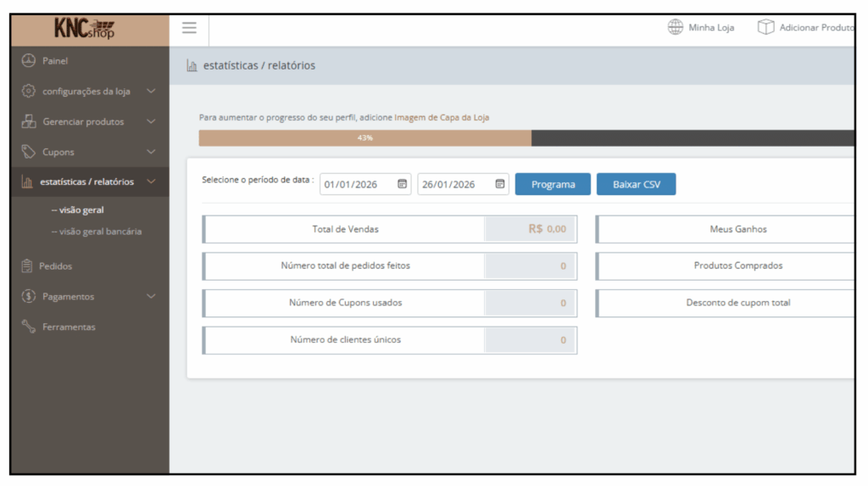Expand the Pagamentos chevron
The width and height of the screenshot is (868, 486).
151,297
